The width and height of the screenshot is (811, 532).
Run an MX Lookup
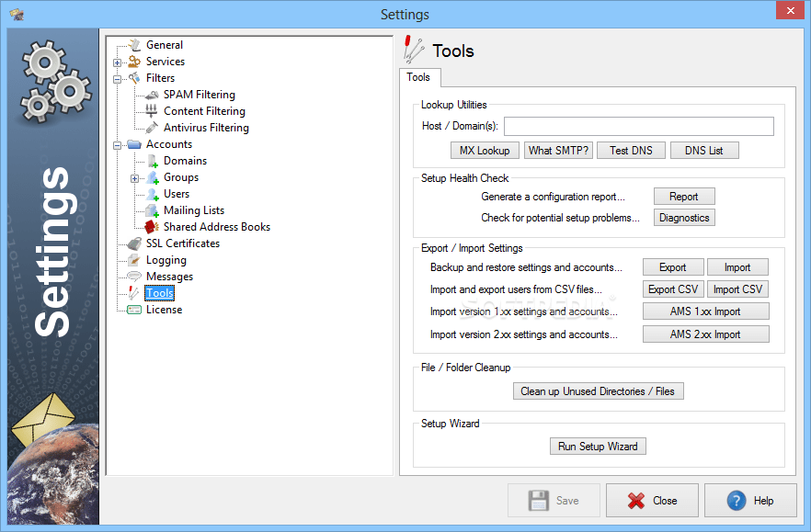click(x=485, y=150)
